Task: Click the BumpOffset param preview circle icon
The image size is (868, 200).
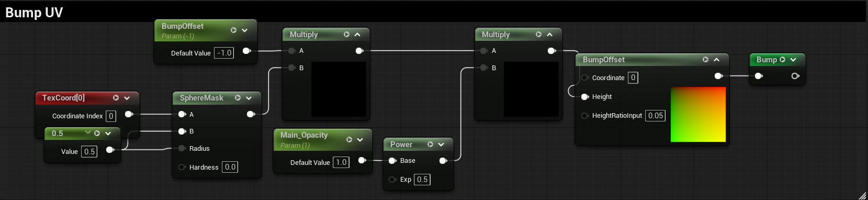Action: coord(233,30)
